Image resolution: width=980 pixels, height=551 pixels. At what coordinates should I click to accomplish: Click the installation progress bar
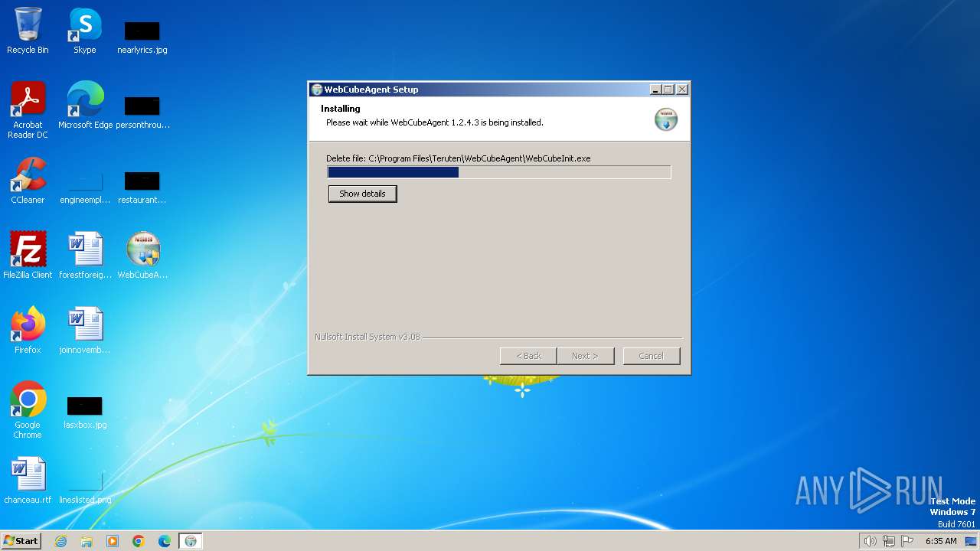tap(498, 172)
